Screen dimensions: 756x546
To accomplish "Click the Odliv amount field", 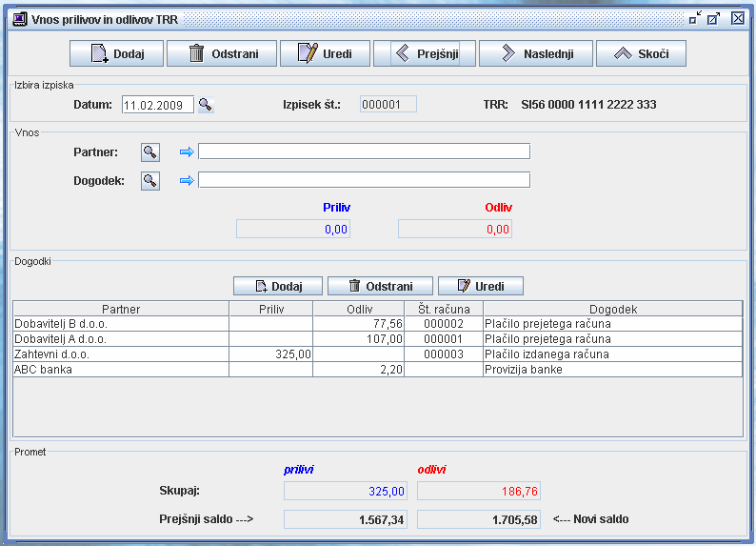I will click(x=455, y=229).
